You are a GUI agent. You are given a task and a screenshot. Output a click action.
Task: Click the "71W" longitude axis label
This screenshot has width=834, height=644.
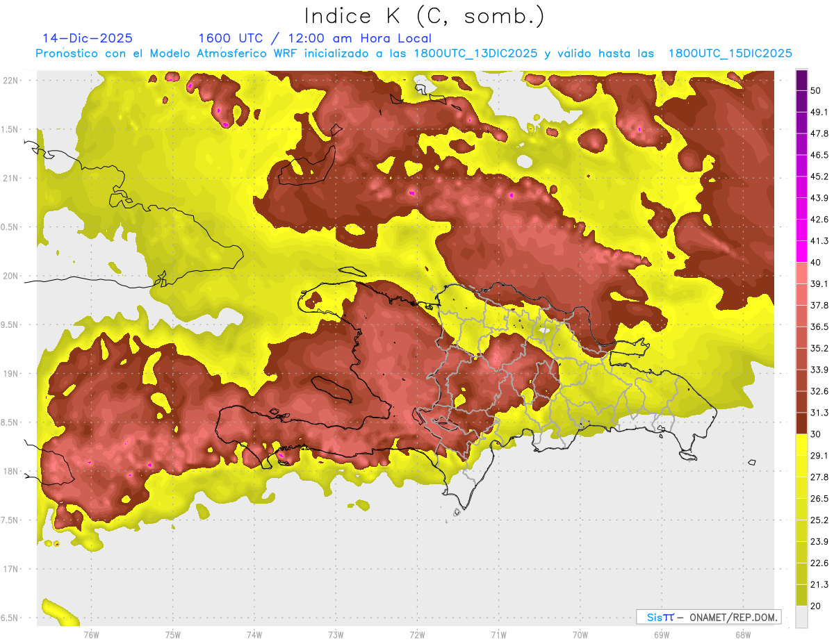click(x=498, y=635)
